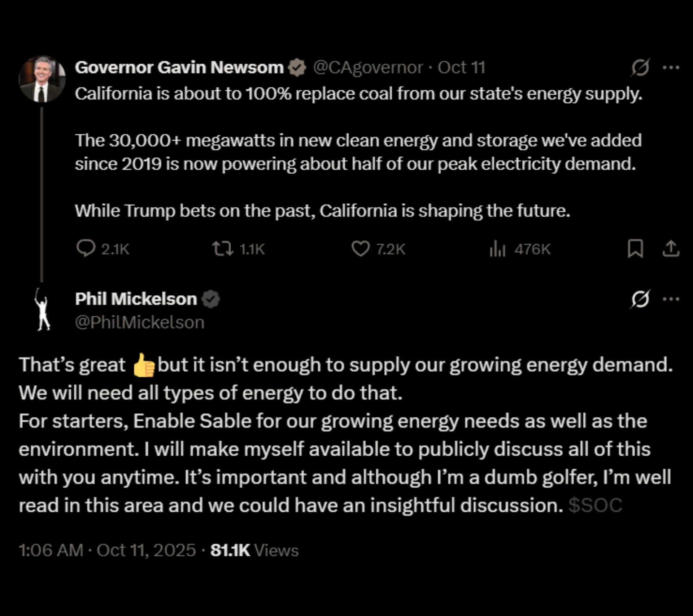
Task: Click the reply icon on Newsom's post
Action: tap(86, 249)
